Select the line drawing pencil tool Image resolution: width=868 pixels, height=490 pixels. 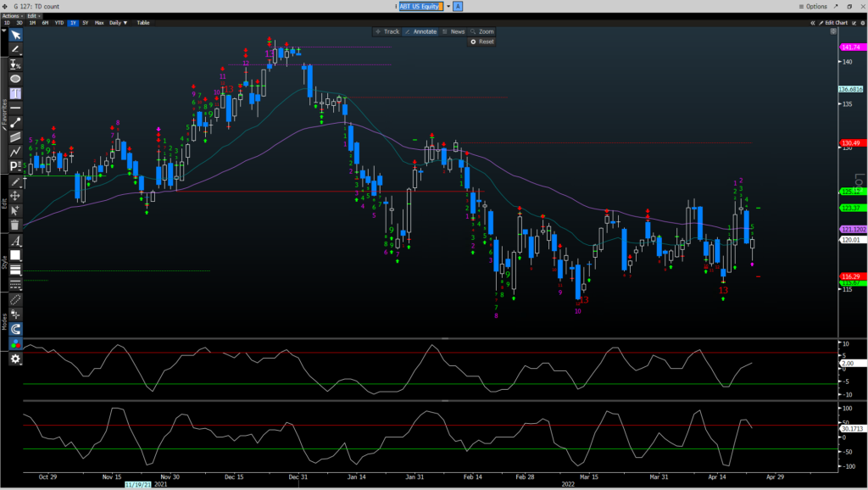click(x=15, y=50)
